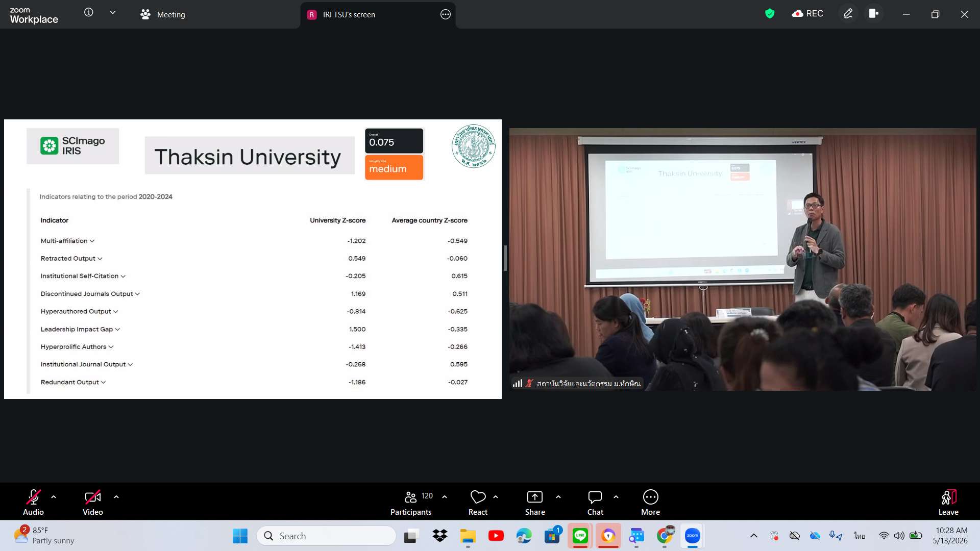
Task: Start Video with the camera button
Action: (93, 502)
